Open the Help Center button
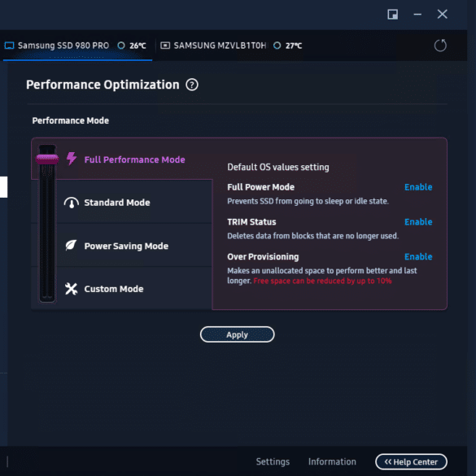 pos(411,461)
